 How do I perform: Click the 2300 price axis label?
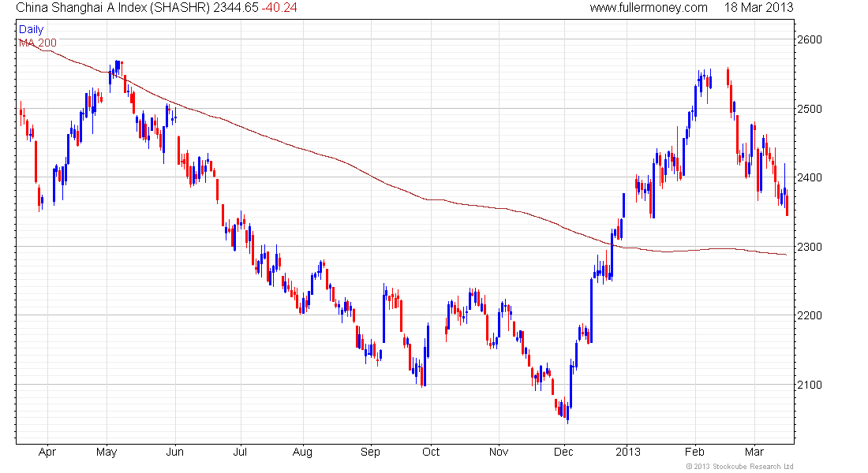(x=810, y=247)
